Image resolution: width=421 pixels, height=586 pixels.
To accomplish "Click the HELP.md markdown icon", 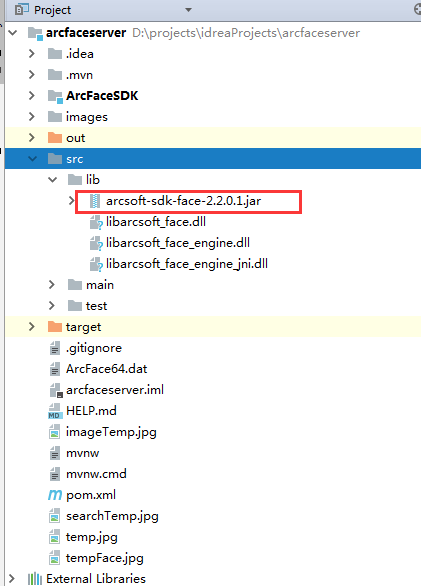I will tap(55, 411).
